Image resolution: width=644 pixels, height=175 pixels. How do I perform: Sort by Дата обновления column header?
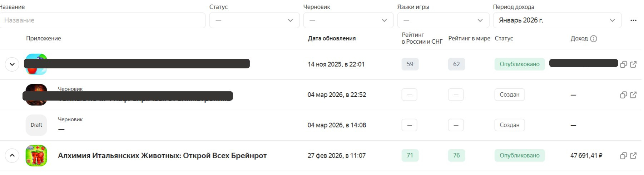click(x=332, y=38)
